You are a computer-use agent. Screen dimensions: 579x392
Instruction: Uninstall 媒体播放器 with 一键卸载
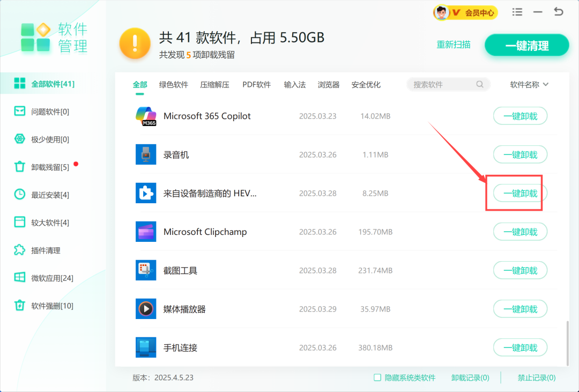coord(520,309)
